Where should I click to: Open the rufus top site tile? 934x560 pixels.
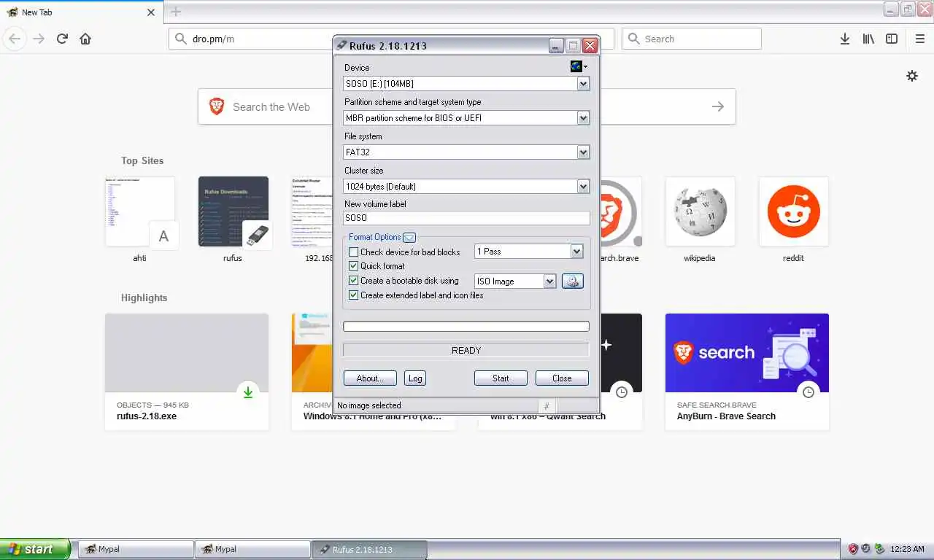pos(233,212)
